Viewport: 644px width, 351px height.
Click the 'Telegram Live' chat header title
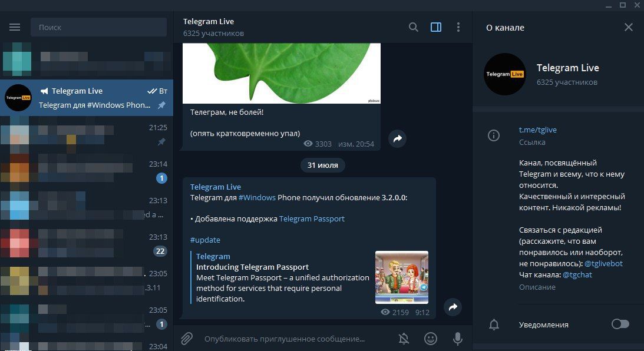(x=208, y=21)
